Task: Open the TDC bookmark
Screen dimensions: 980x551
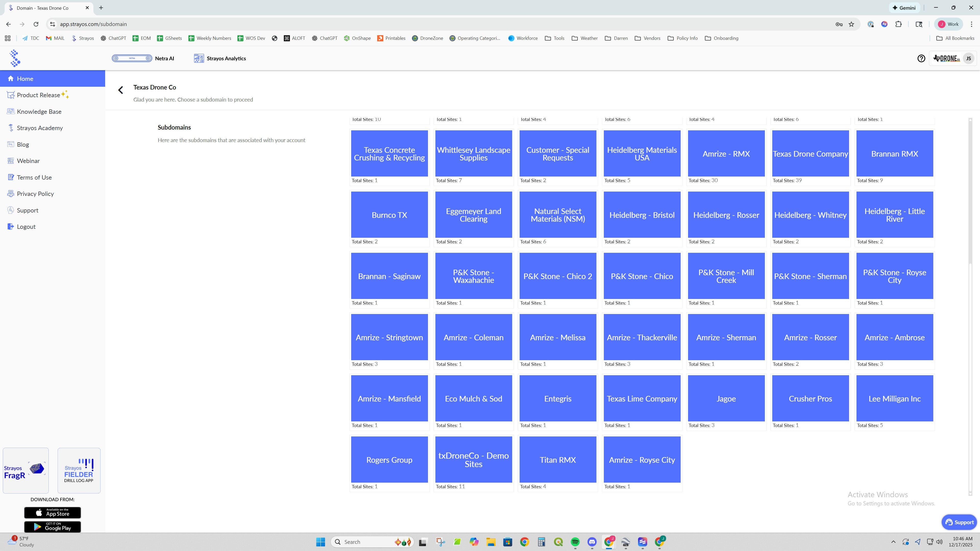Action: point(30,38)
